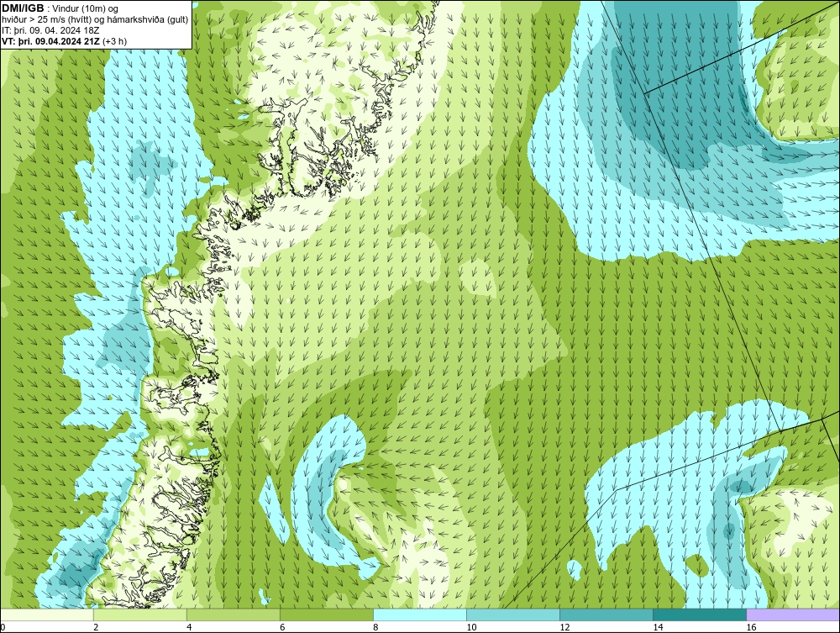Click the dark teal 14–16 m/s legend swatch

point(699,615)
